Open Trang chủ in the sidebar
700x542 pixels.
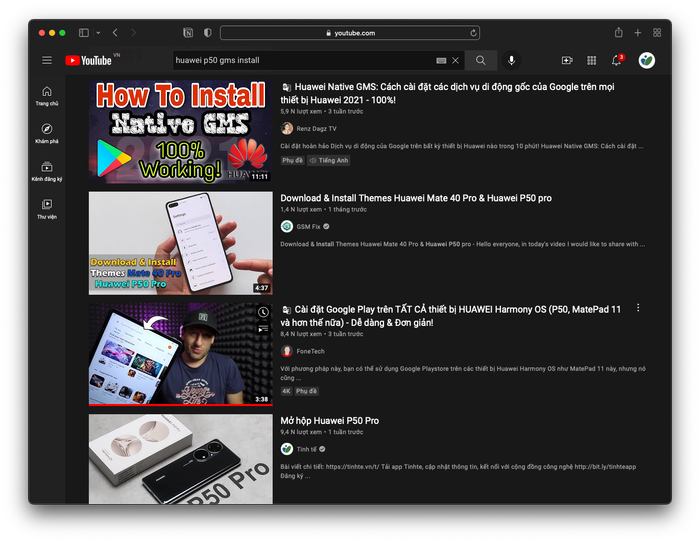click(47, 96)
